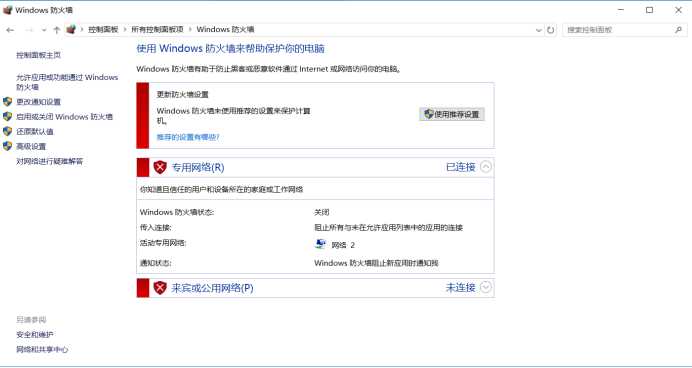This screenshot has width=692, height=368.
Task: Click the firewall icon in address bar
Action: point(71,30)
